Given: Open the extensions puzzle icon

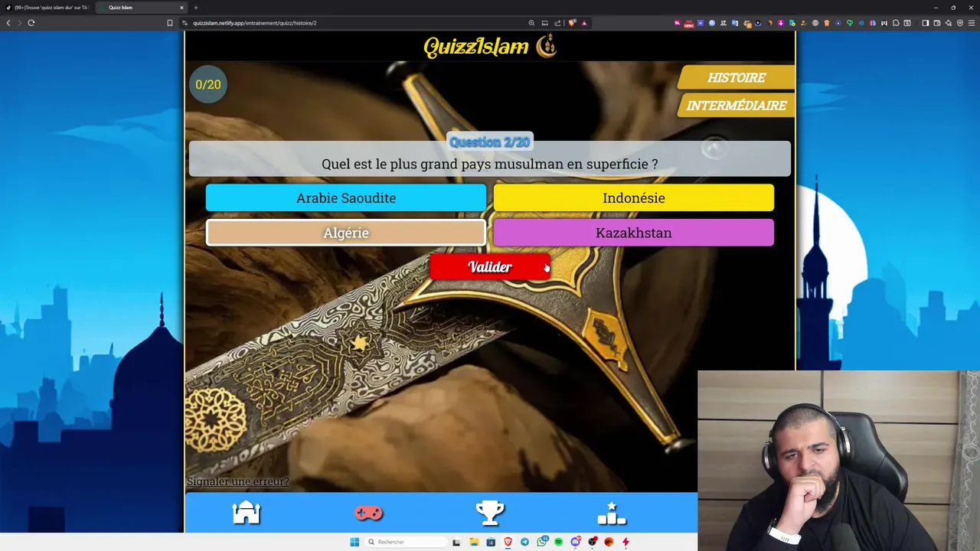Looking at the screenshot, I should [896, 23].
